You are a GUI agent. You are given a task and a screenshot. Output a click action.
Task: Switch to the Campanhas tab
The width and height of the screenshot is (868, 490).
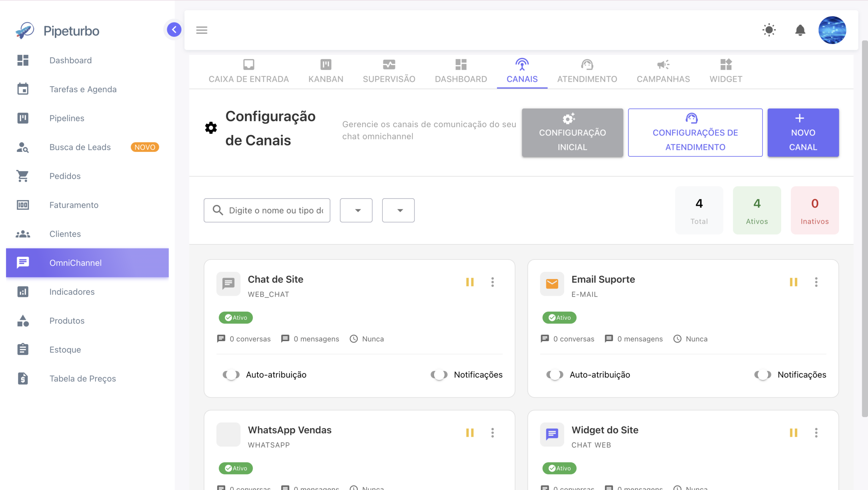click(663, 72)
